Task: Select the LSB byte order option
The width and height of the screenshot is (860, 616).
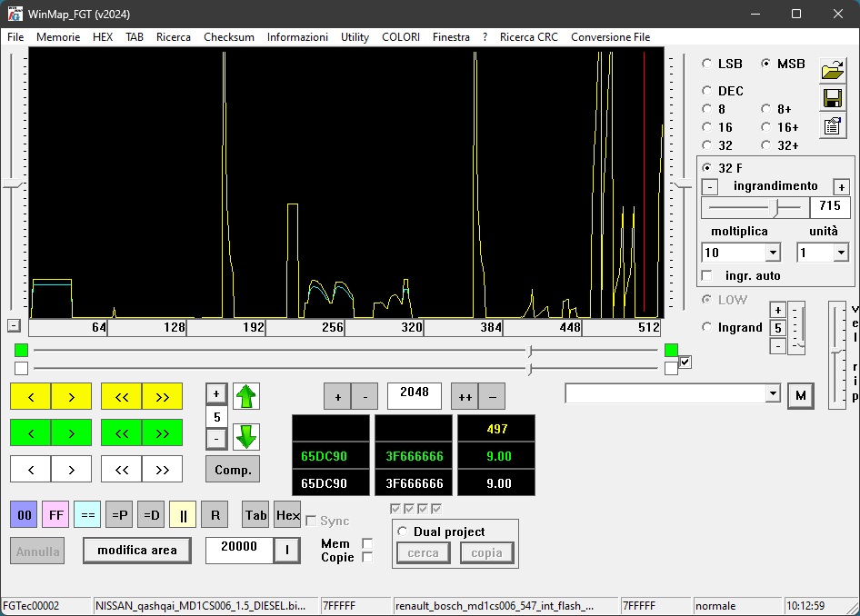Action: pyautogui.click(x=708, y=64)
